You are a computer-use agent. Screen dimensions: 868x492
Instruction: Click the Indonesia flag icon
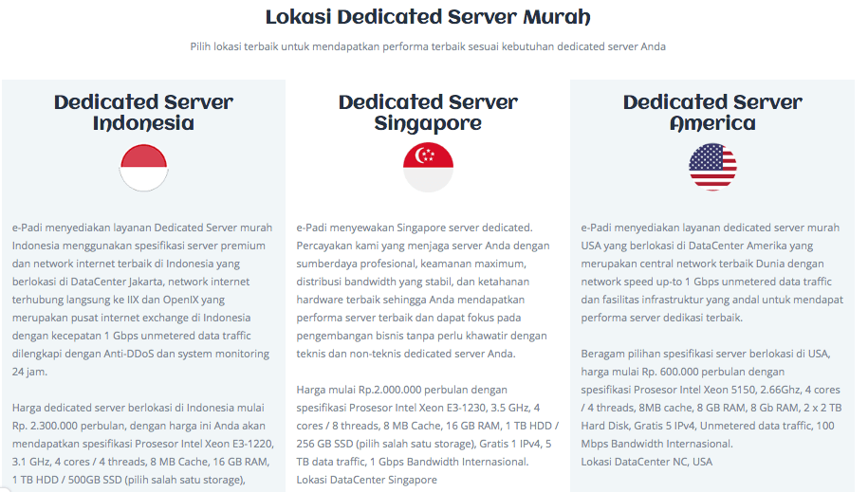[143, 167]
